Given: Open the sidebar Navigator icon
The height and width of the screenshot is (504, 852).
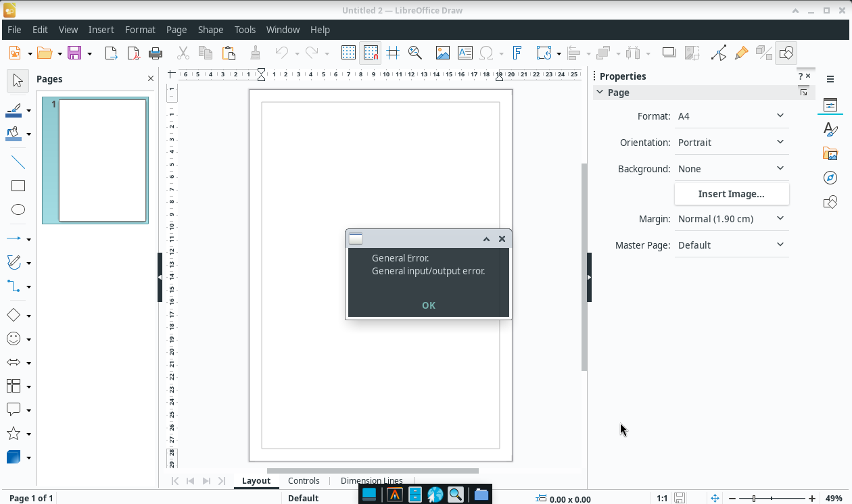Looking at the screenshot, I should [830, 178].
